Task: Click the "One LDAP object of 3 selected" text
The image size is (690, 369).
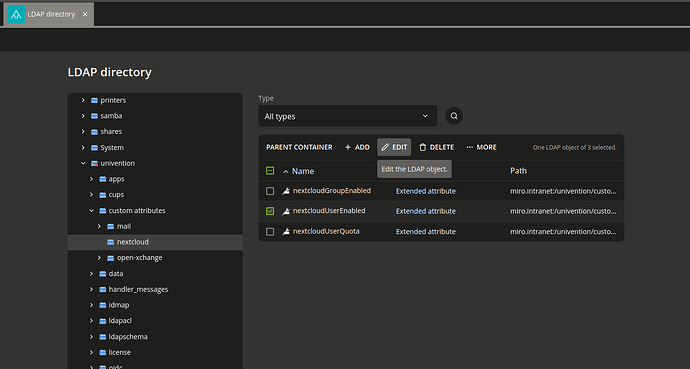Action: (574, 147)
